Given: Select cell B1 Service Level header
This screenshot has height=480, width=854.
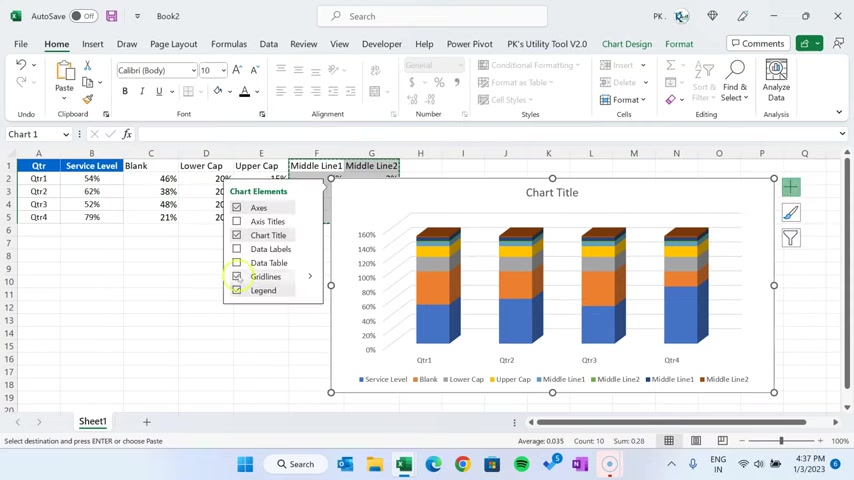Looking at the screenshot, I should click(x=92, y=166).
